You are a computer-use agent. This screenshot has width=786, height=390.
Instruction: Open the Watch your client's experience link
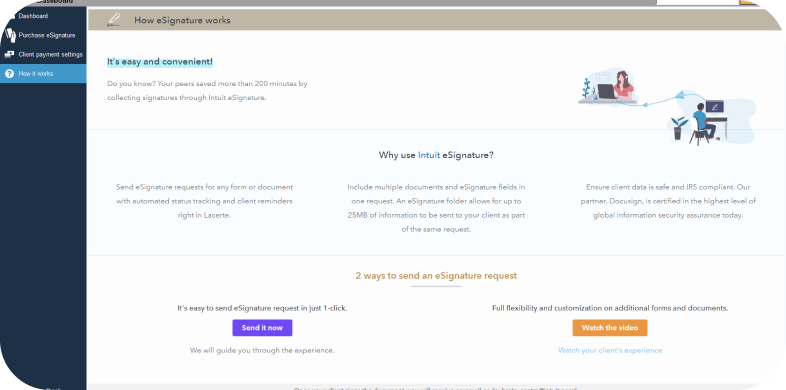(610, 350)
